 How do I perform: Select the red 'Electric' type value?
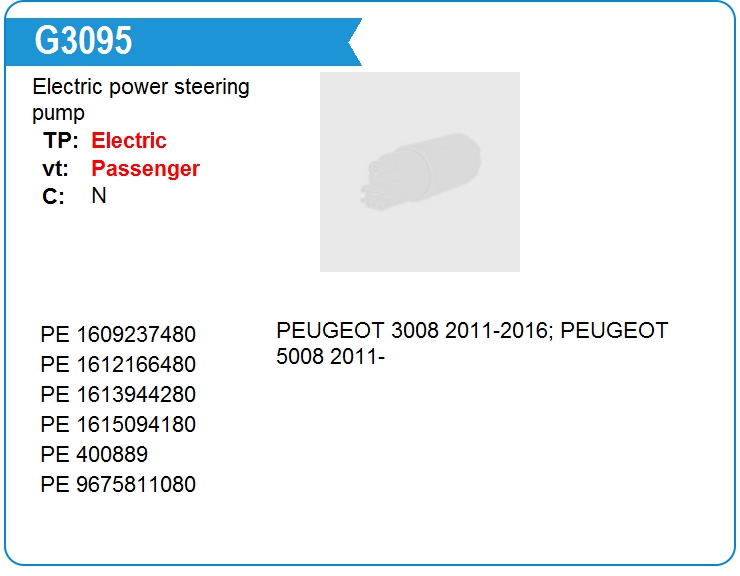129,141
